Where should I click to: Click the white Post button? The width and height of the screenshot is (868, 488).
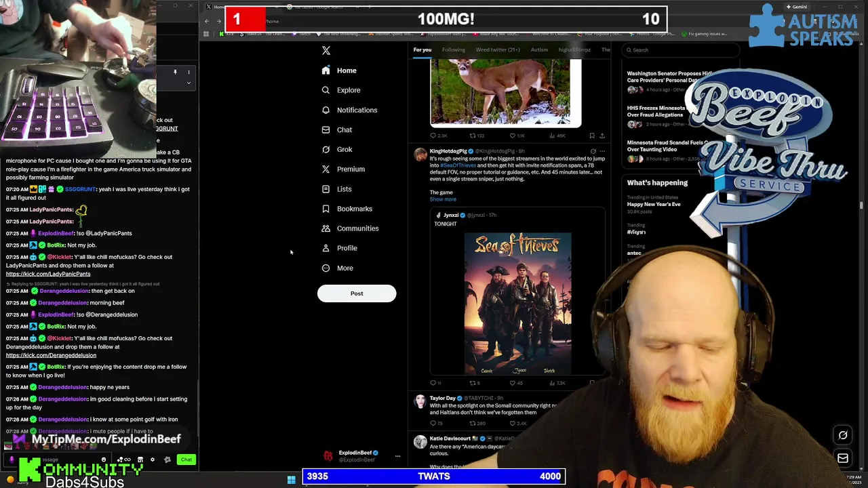point(357,293)
